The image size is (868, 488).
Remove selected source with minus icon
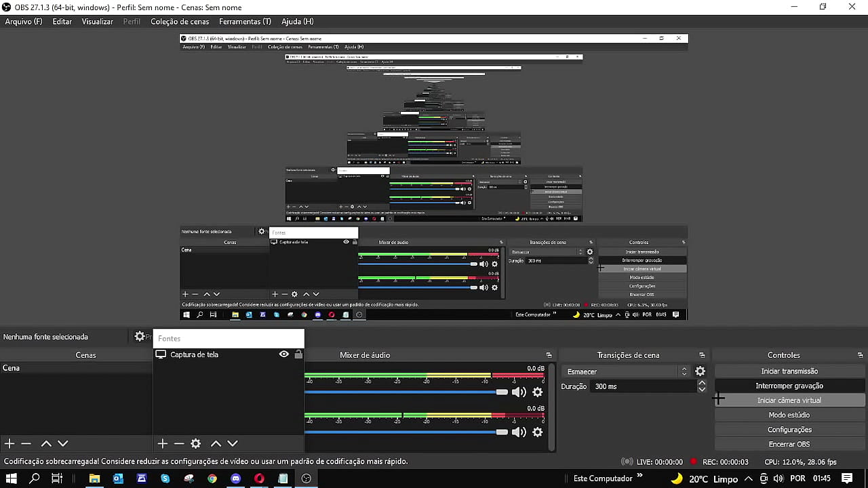click(x=179, y=443)
